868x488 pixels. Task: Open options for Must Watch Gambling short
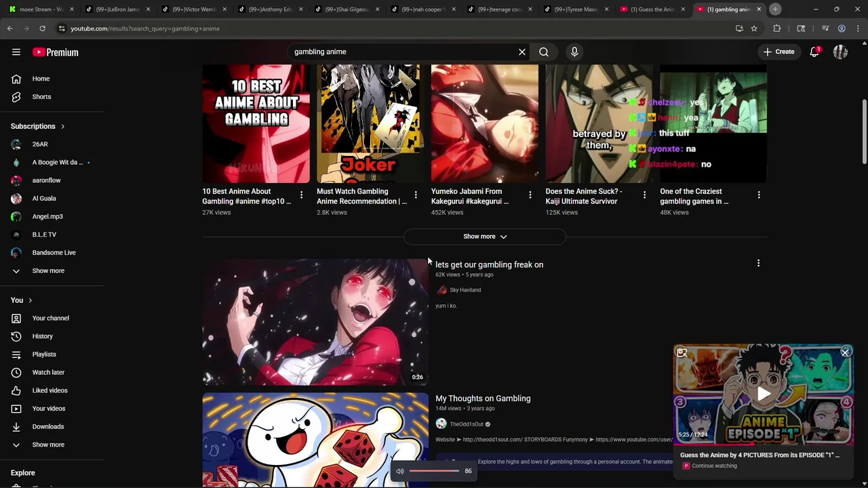[416, 195]
